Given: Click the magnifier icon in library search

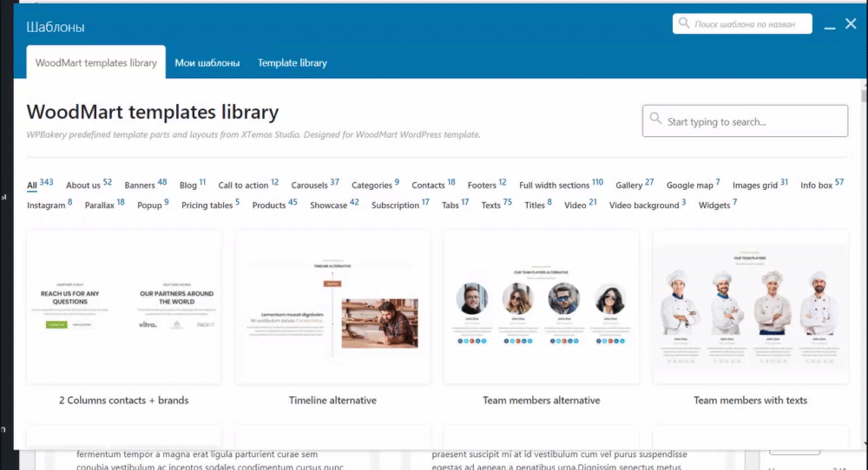Looking at the screenshot, I should (655, 118).
